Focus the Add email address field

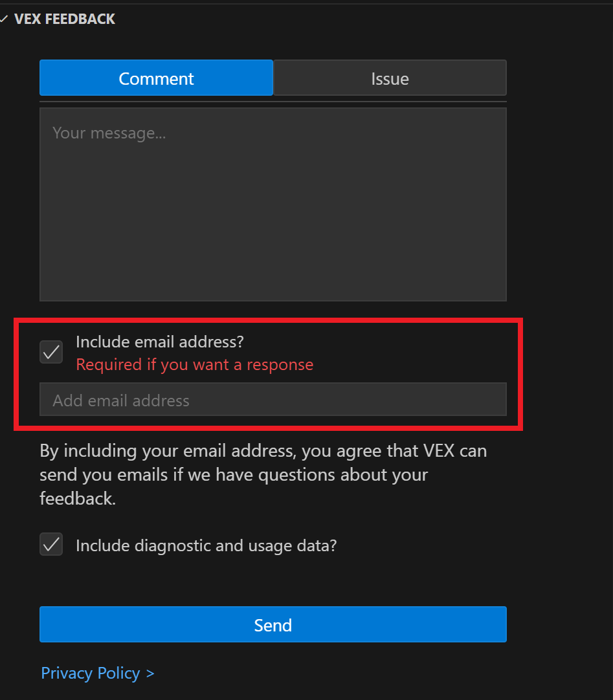coord(273,400)
